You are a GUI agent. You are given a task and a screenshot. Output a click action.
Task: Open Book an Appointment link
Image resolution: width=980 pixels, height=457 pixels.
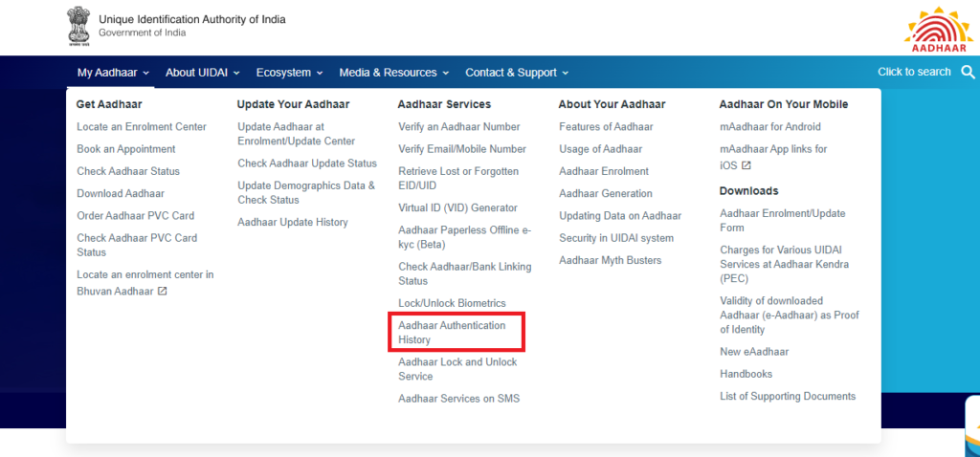126,149
